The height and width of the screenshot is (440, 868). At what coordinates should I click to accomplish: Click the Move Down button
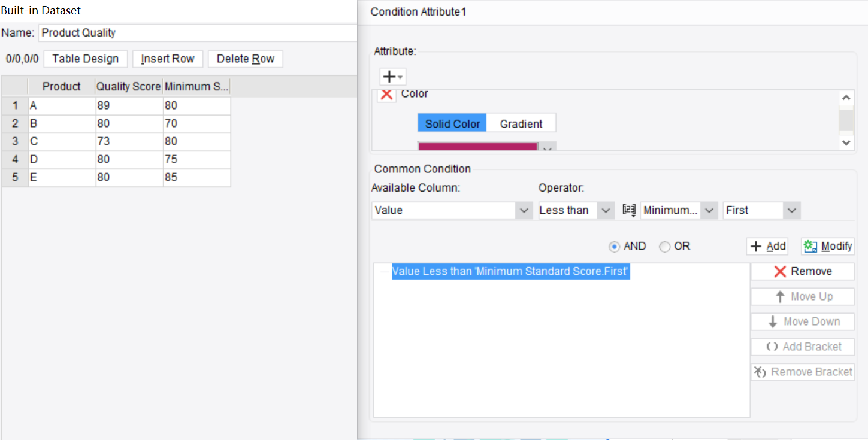pyautogui.click(x=803, y=321)
